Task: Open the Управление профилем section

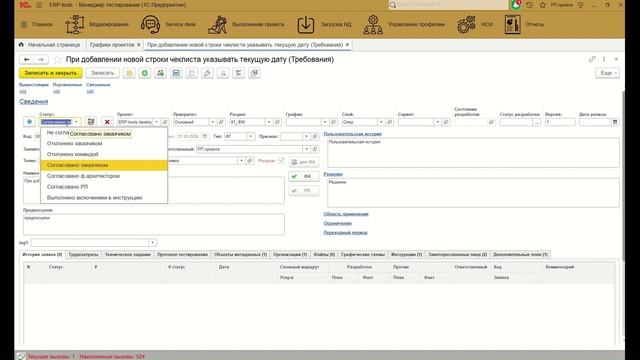Action: tap(404, 24)
